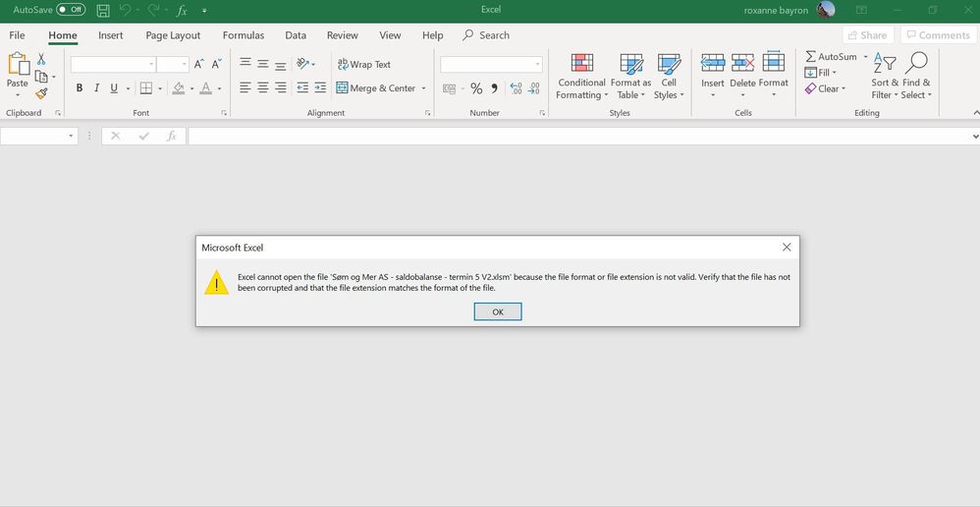
Task: Toggle the AutoSave switch
Action: 71,10
